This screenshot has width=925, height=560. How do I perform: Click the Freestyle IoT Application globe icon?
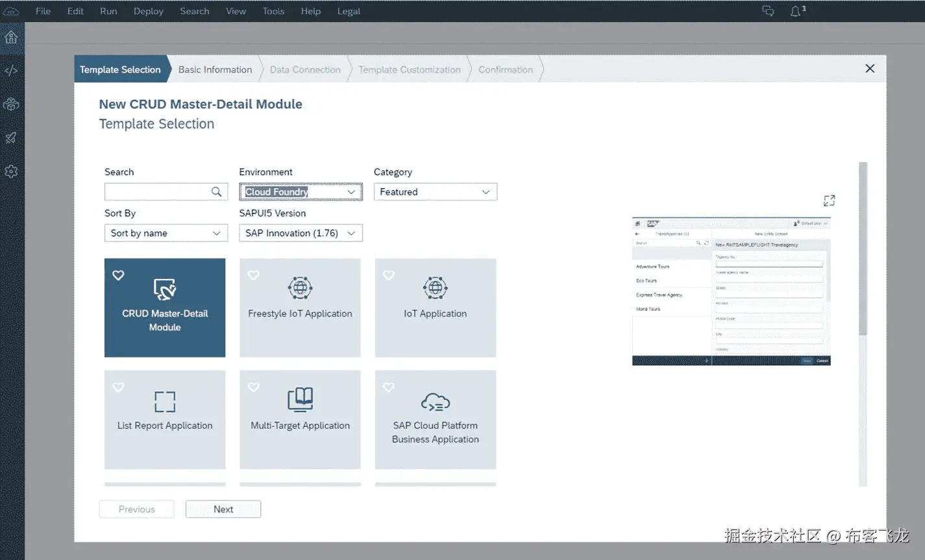pos(300,287)
